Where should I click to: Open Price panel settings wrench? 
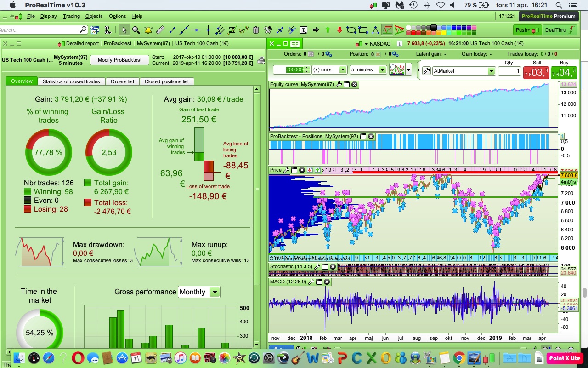point(287,170)
